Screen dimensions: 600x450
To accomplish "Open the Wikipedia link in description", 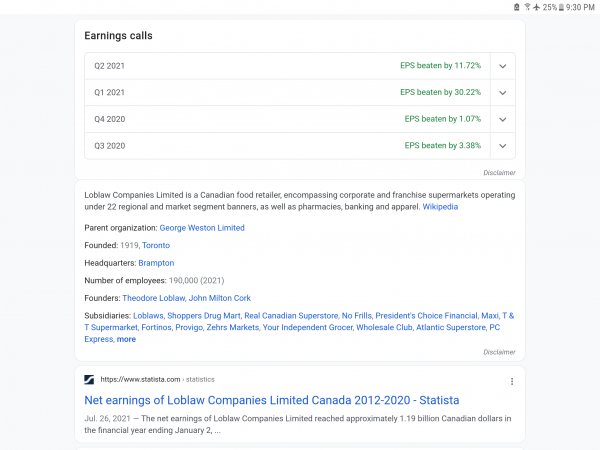I will (x=440, y=207).
